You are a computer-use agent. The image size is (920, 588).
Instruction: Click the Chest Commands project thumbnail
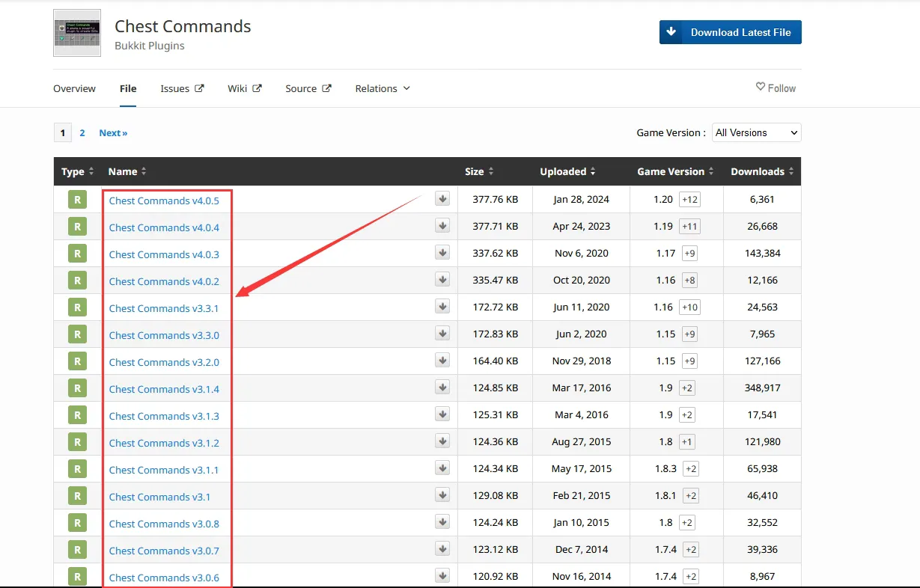tap(77, 34)
